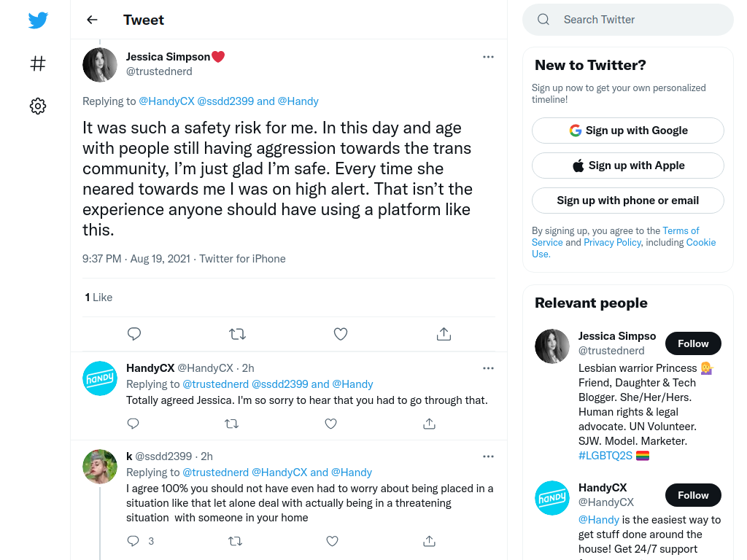The height and width of the screenshot is (560, 747).
Task: Click Sign up with Google
Action: (x=628, y=131)
